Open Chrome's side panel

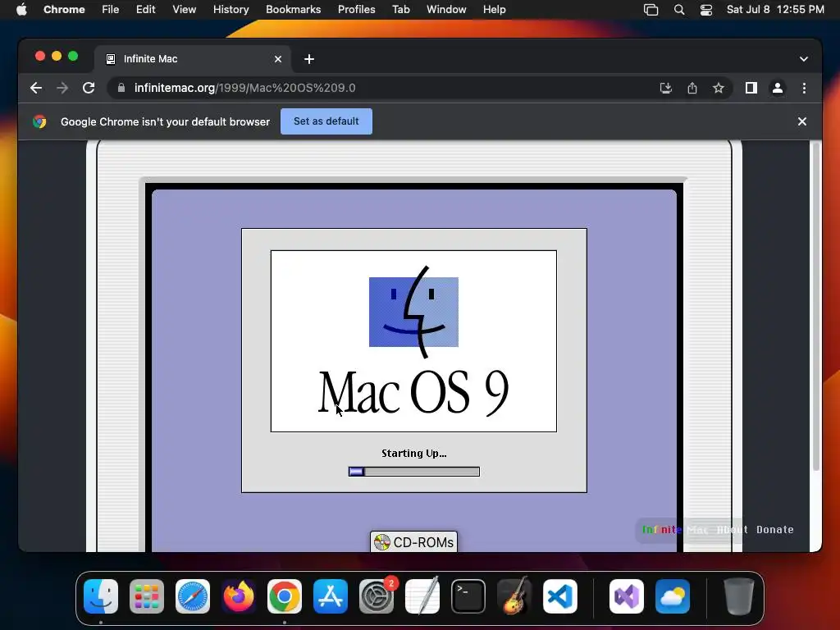tap(751, 88)
